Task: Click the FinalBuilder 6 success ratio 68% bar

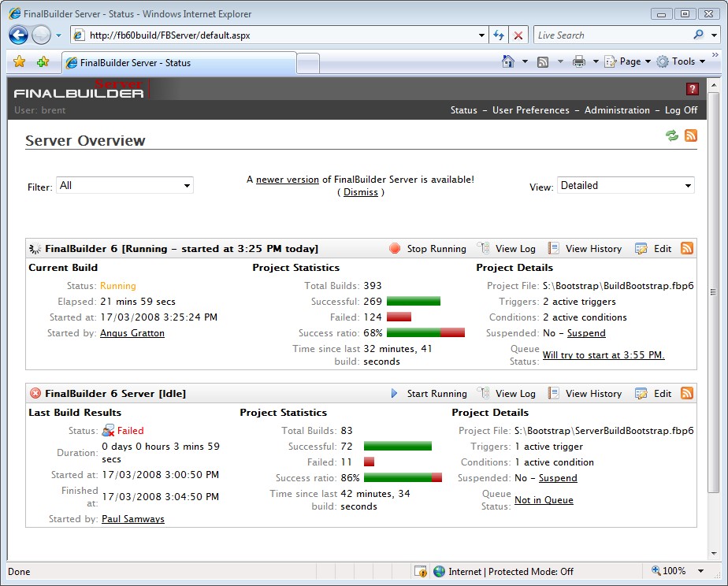Action: click(425, 332)
